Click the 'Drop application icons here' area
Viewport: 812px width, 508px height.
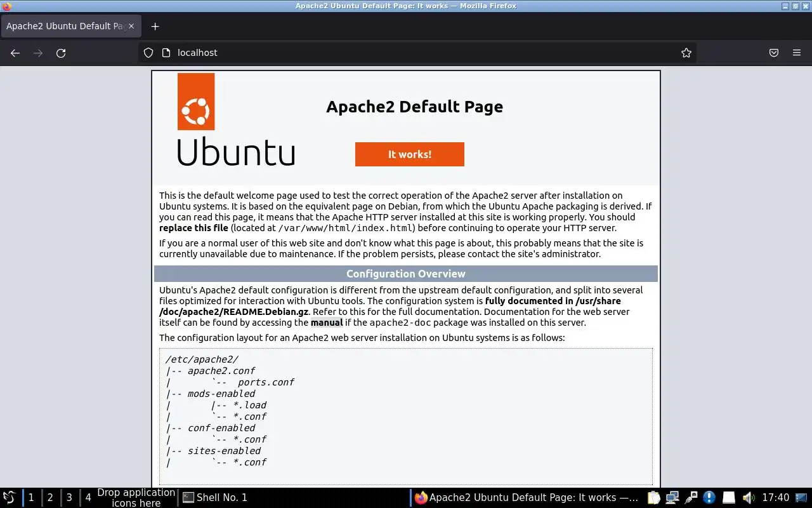(x=136, y=498)
